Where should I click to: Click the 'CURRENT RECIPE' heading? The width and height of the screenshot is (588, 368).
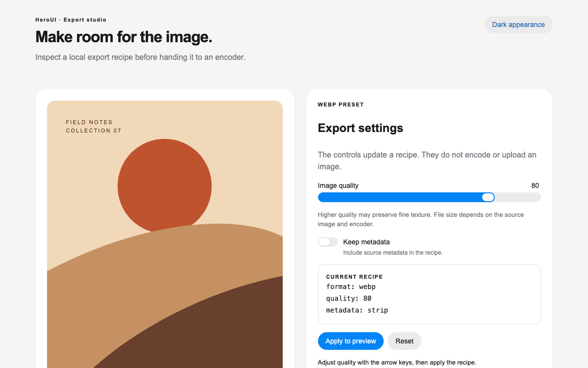tap(355, 277)
